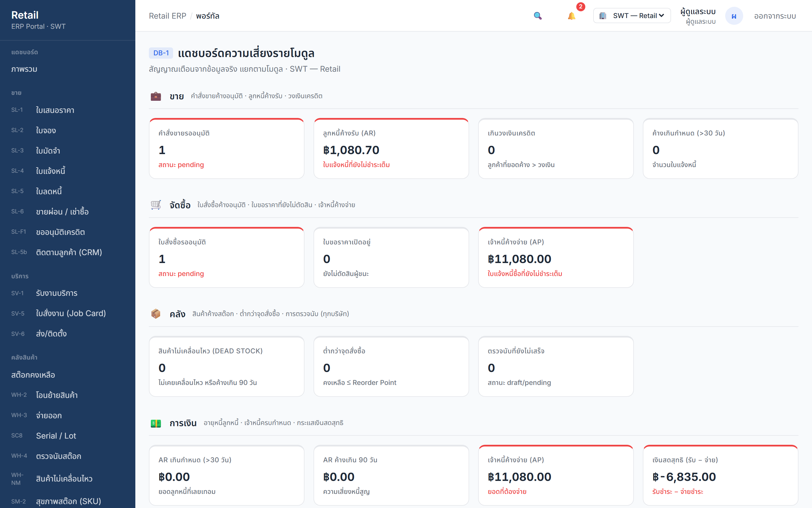This screenshot has width=812, height=508.
Task: Click the search magnifier icon
Action: [x=538, y=16]
